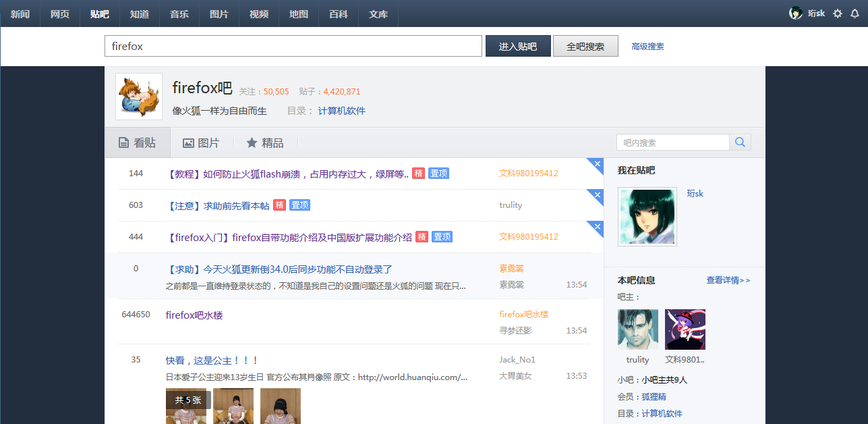Open the 音乐 navigation item
The width and height of the screenshot is (868, 424).
click(x=179, y=14)
